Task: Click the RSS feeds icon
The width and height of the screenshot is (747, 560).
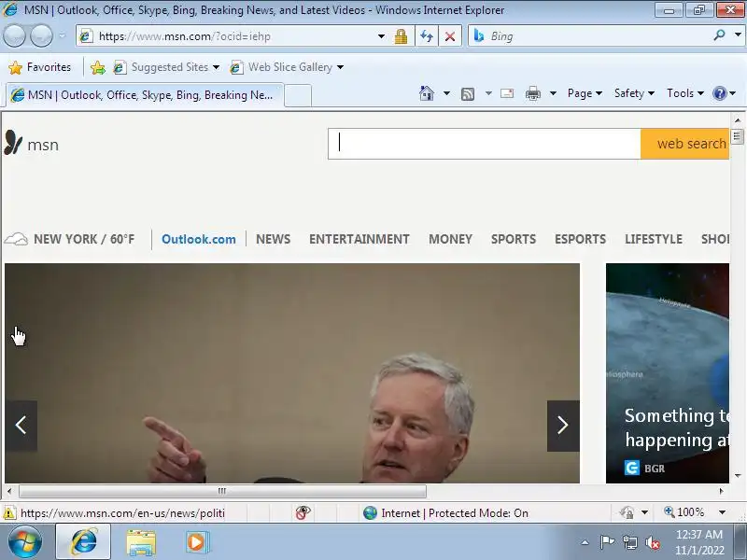Action: click(468, 94)
